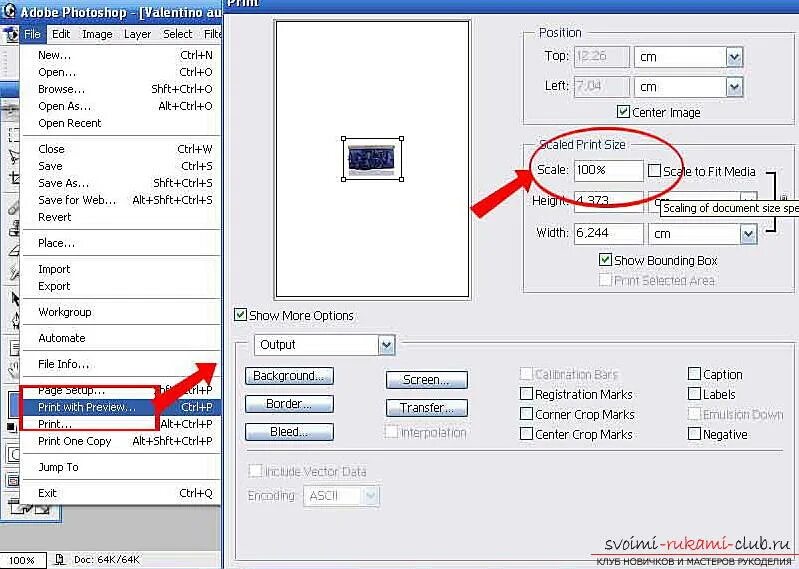Select Save As... in File menu
This screenshot has height=569, width=799.
tap(122, 183)
